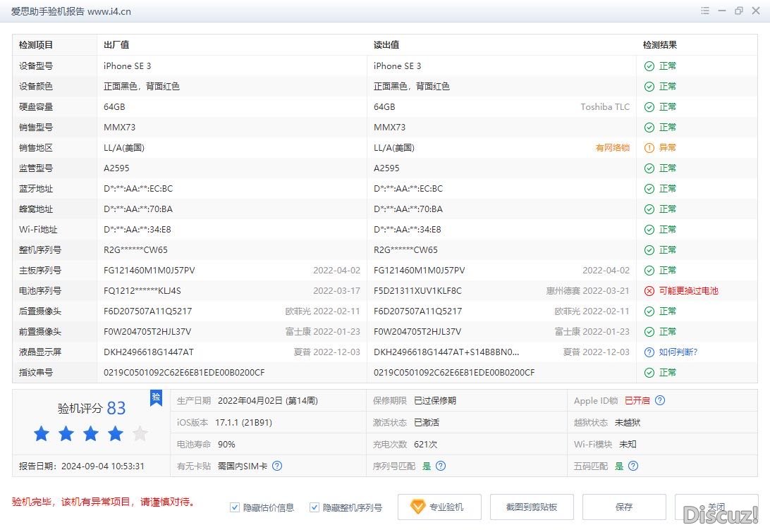Click the 检测结果 column header
The image size is (770, 532).
[x=660, y=45]
